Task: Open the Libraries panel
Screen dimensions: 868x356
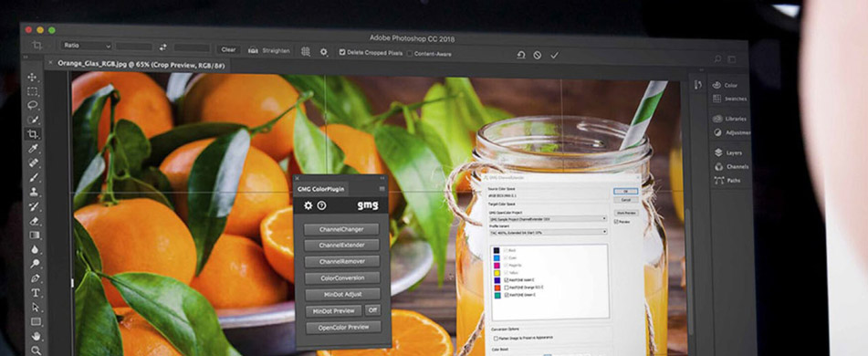Action: tap(729, 119)
